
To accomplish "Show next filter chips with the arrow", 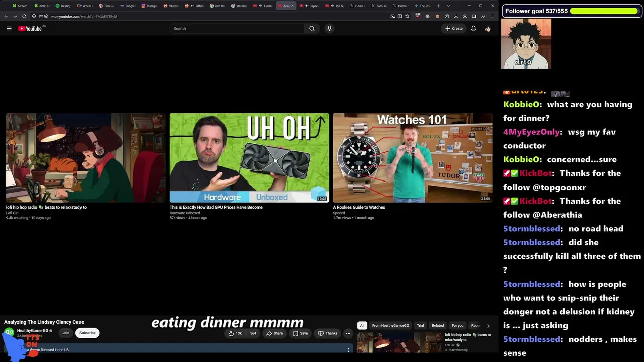I will (488, 326).
